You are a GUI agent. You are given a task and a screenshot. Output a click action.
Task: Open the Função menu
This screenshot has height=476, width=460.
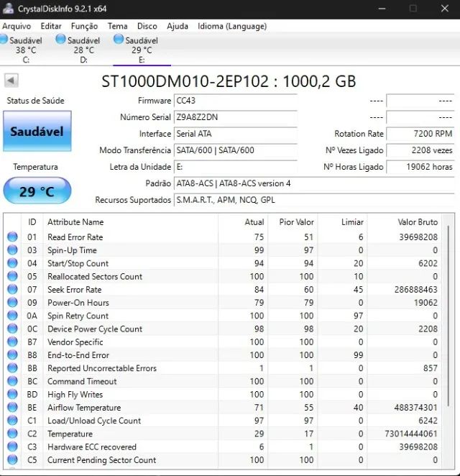click(84, 26)
